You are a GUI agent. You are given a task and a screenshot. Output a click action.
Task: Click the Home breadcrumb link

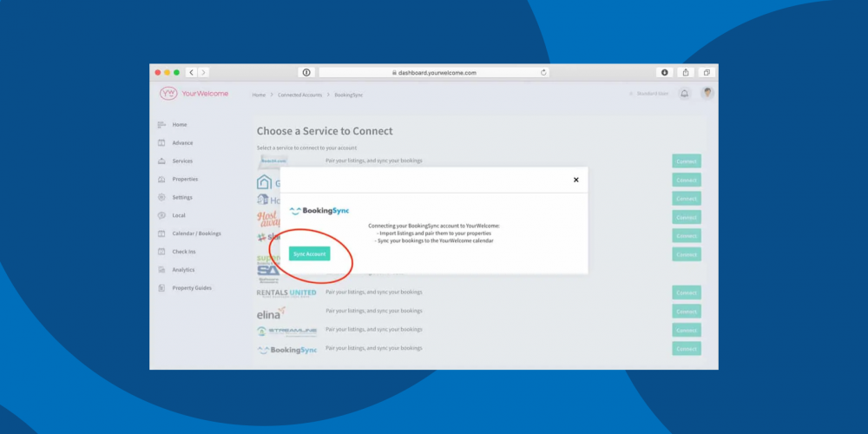[259, 95]
